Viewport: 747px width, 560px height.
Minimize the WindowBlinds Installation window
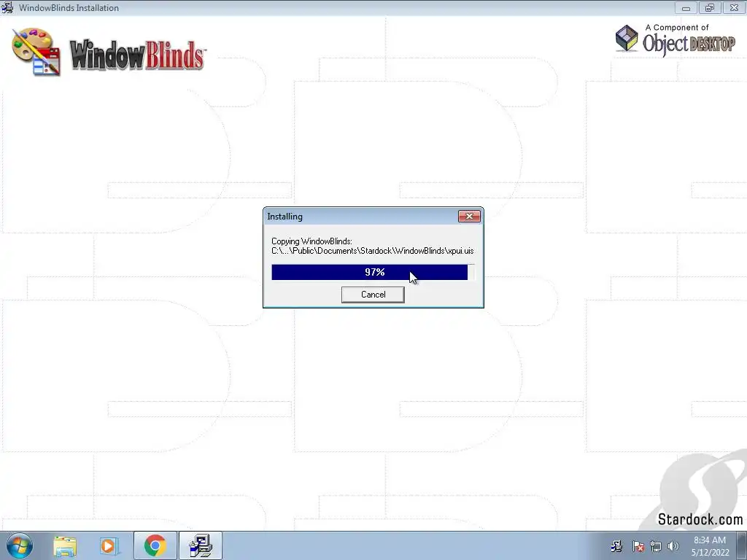[x=686, y=7]
